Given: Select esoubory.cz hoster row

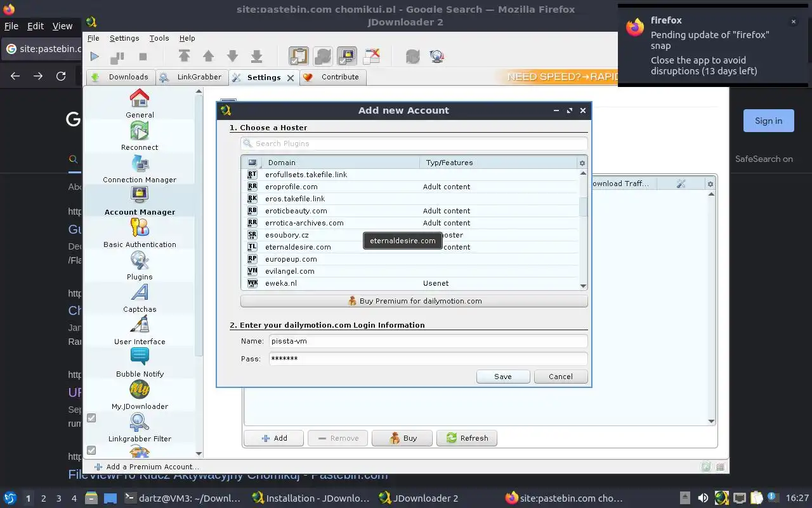Looking at the screenshot, I should [x=410, y=235].
